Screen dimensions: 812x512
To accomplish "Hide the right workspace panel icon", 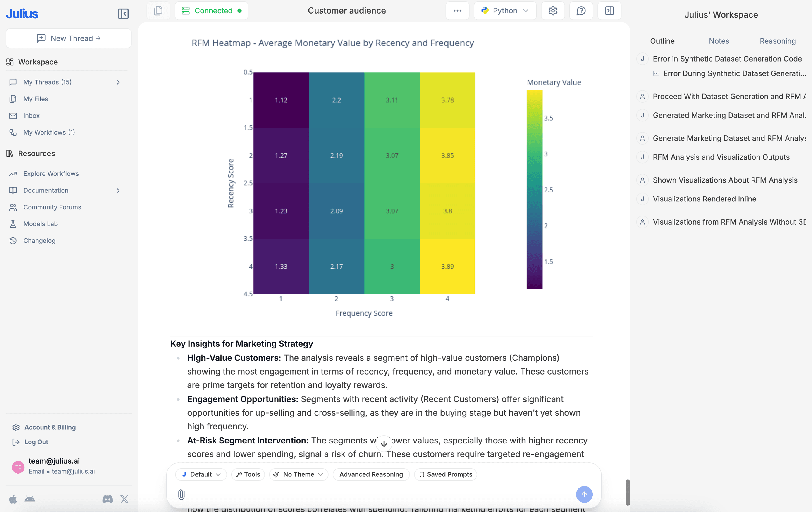I will click(609, 11).
